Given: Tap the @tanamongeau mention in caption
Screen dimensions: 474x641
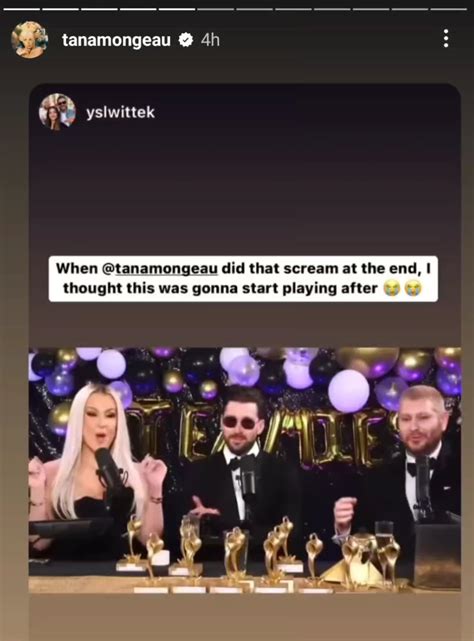Looking at the screenshot, I should coord(159,269).
